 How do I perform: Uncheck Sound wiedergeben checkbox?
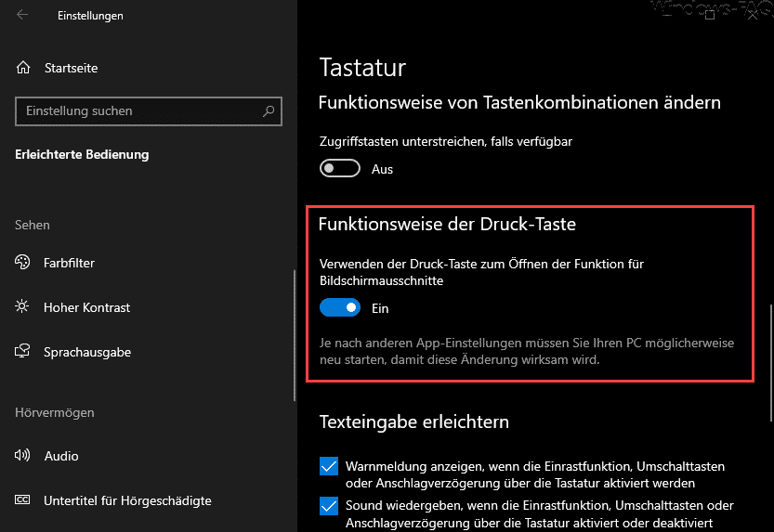pyautogui.click(x=329, y=506)
